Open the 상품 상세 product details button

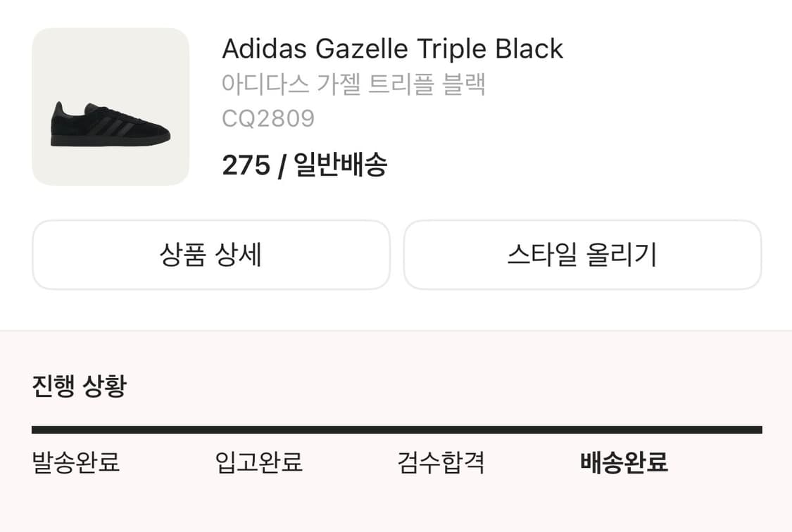pos(210,255)
